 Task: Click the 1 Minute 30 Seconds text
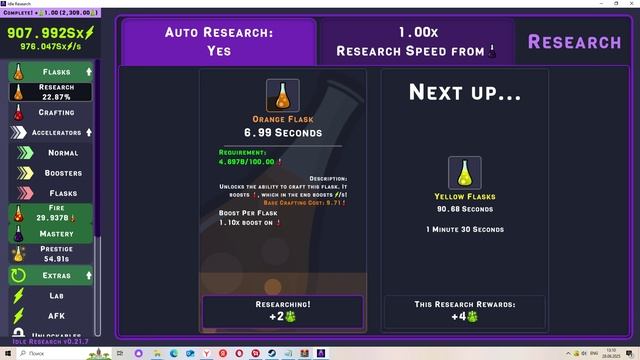[x=464, y=229]
